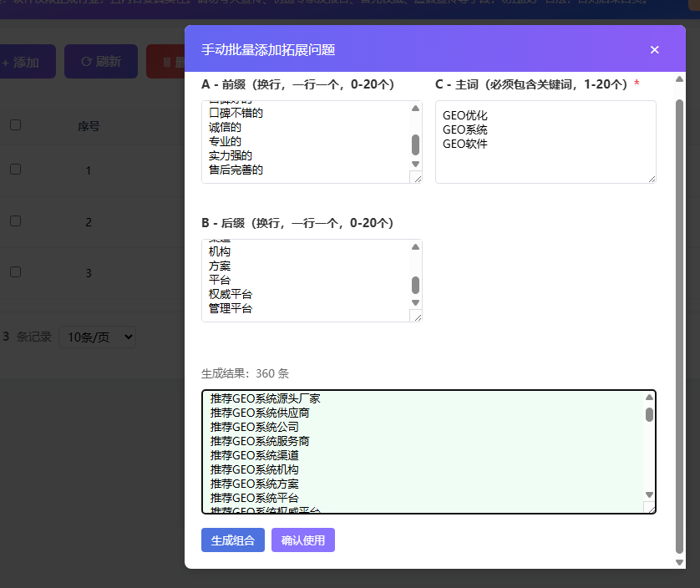Click the 添加 button behind dialog
The image size is (700, 588).
tap(27, 62)
